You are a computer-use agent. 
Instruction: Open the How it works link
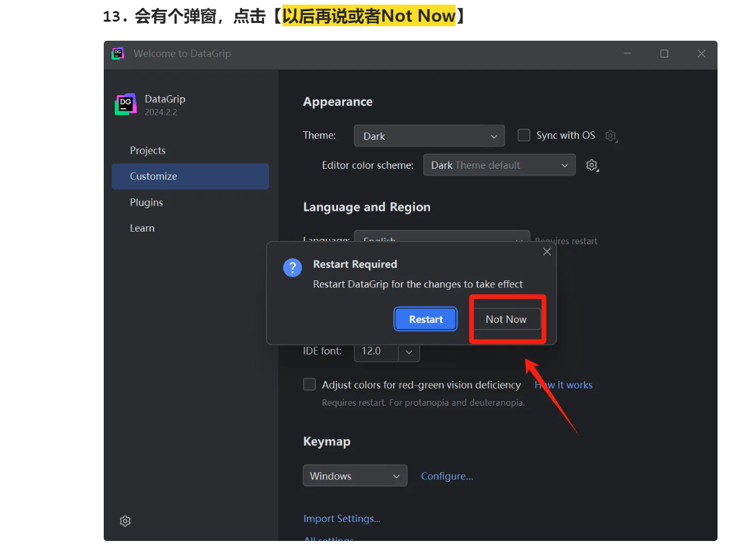click(x=563, y=385)
